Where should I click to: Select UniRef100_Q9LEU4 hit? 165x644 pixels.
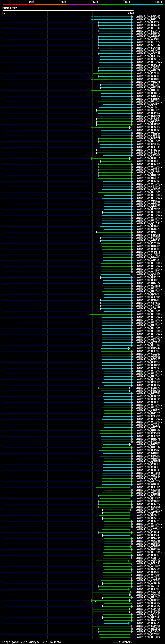point(148,56)
